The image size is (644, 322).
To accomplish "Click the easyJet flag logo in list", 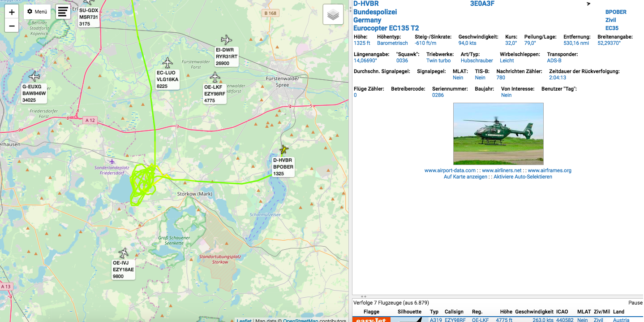I will (x=371, y=320).
